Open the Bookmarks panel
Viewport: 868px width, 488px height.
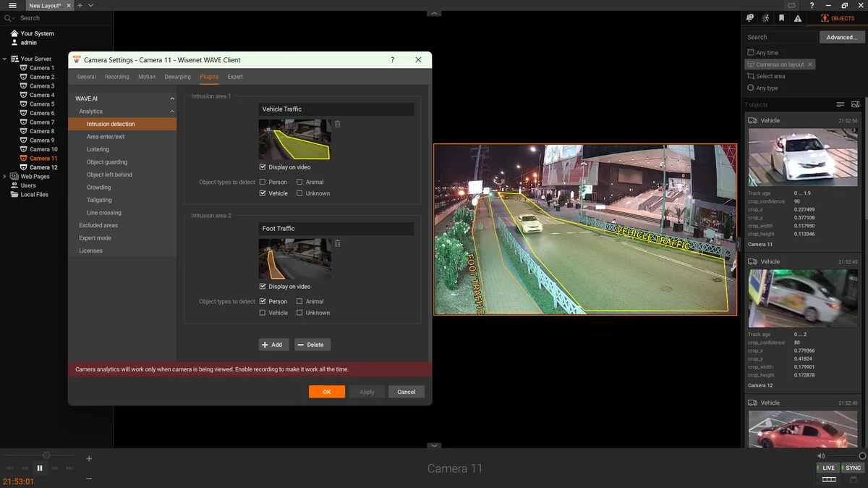coord(781,17)
